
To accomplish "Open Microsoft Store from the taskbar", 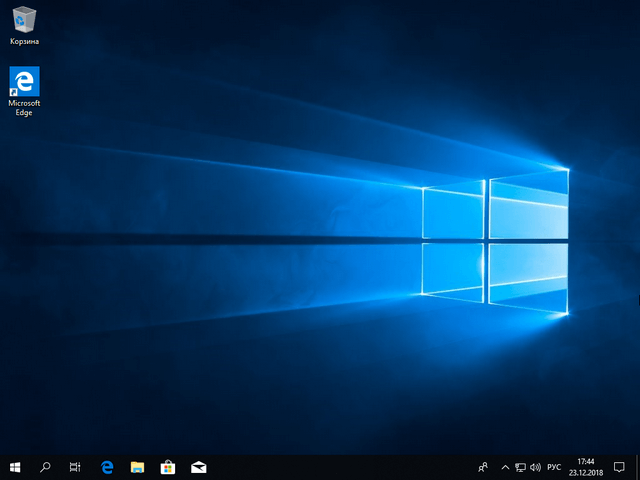I will [168, 467].
